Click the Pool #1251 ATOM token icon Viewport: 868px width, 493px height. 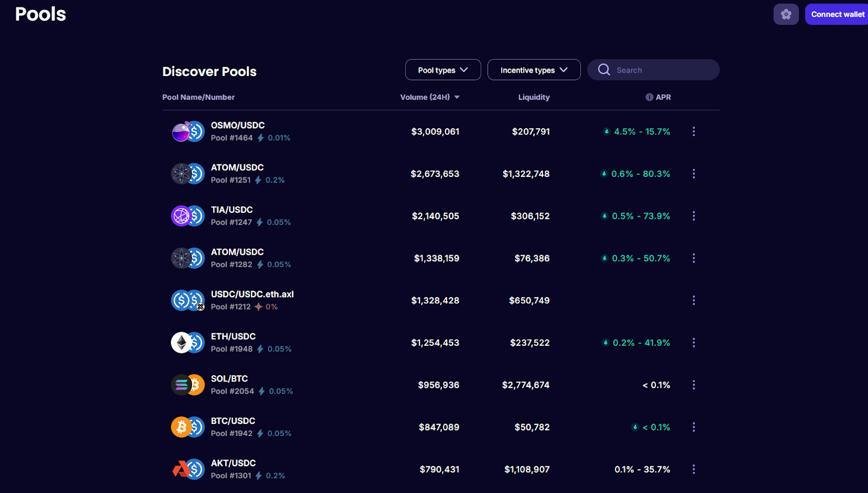(181, 174)
